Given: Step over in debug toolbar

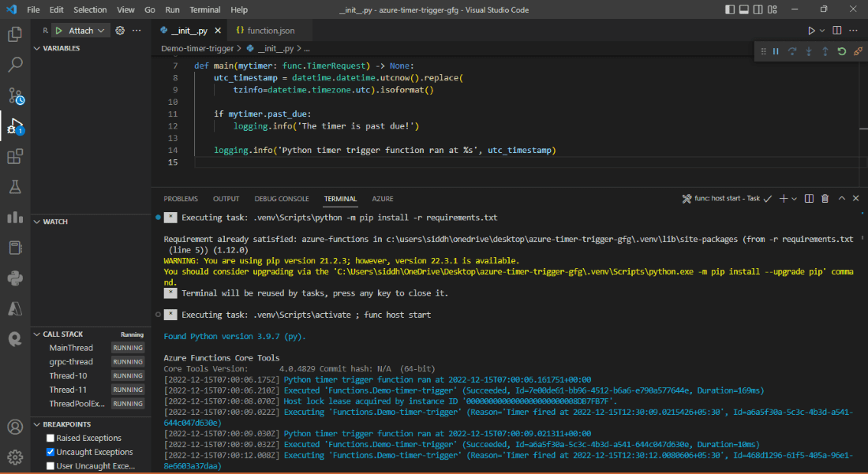Looking at the screenshot, I should point(792,51).
